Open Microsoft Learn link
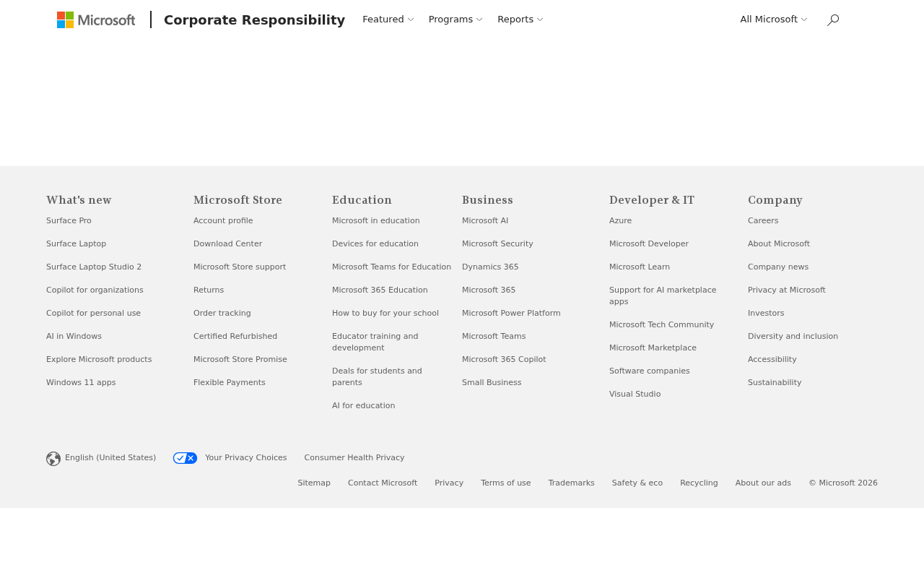Viewport: 924px width, 578px height. 640,267
